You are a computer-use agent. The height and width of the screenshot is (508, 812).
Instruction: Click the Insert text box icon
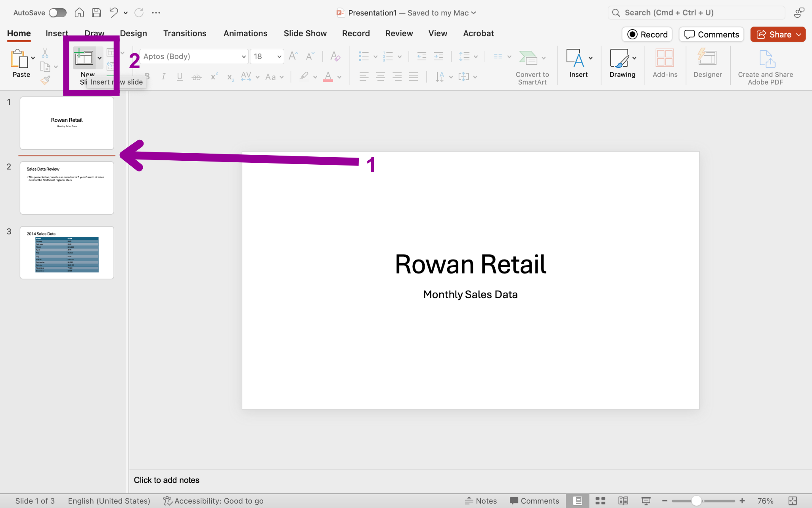click(x=575, y=58)
